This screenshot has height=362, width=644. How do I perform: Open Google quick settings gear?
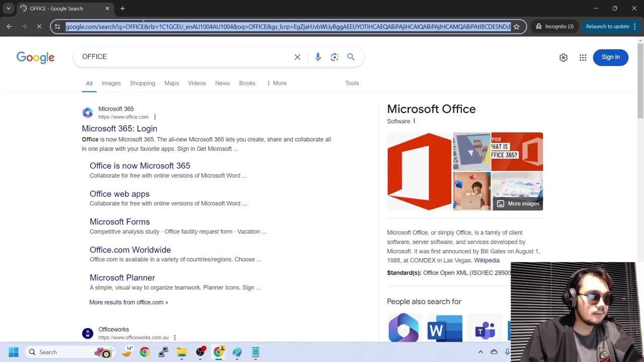[x=563, y=57]
